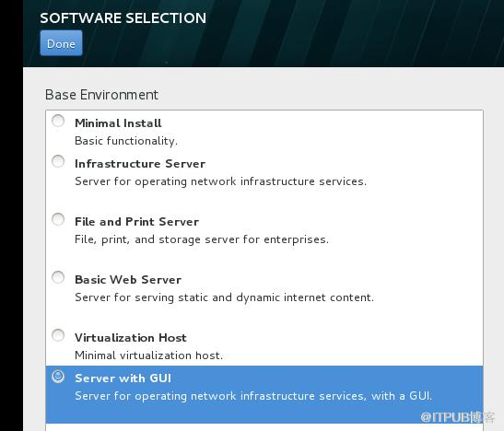Click the 'Minimal virtualization host.' description
The height and width of the screenshot is (431, 504).
click(148, 355)
